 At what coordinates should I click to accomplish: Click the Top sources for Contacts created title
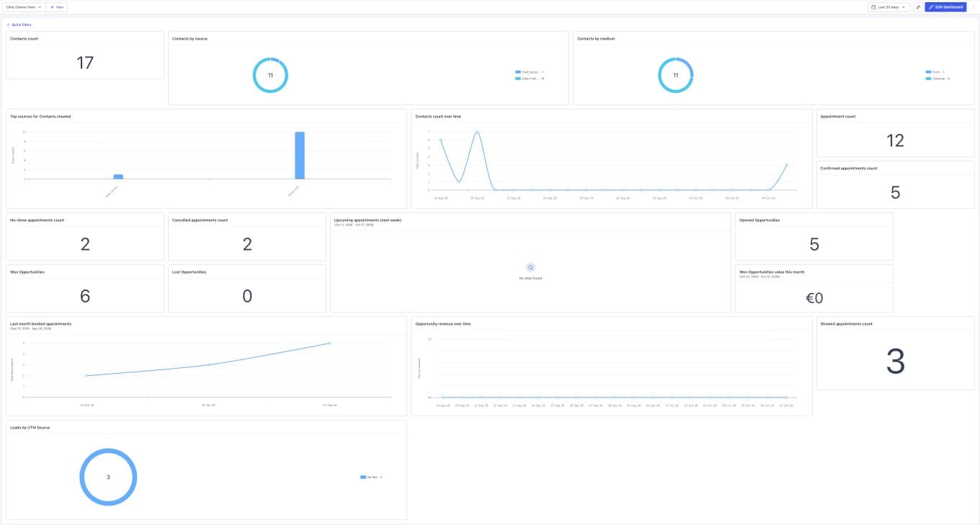40,116
